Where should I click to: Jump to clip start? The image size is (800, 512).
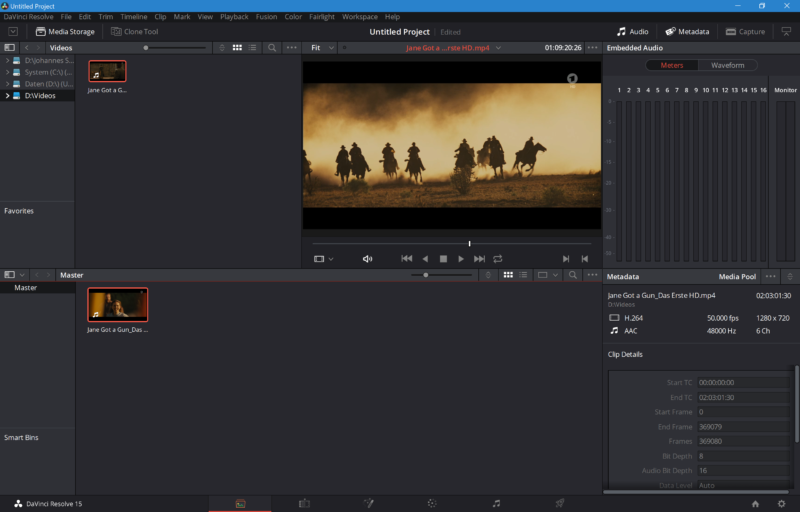click(x=407, y=259)
